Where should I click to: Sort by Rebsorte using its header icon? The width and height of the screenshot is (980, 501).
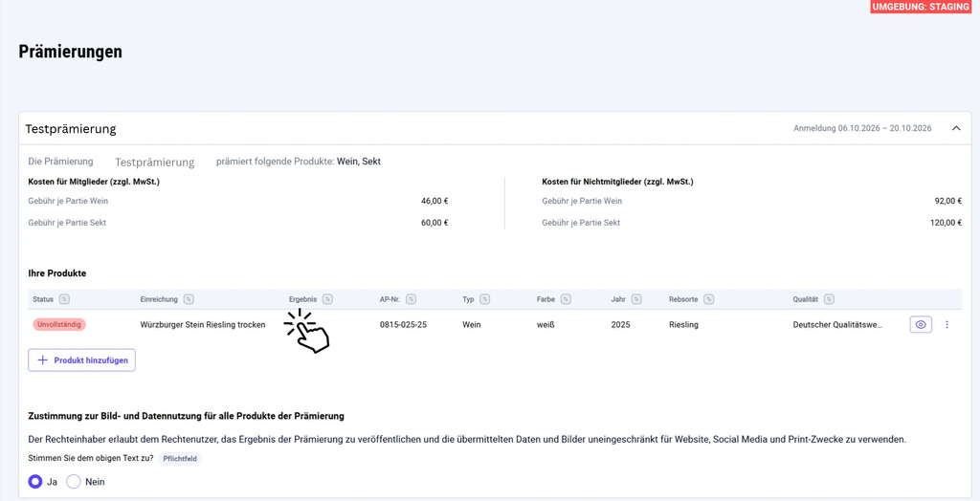click(x=708, y=299)
